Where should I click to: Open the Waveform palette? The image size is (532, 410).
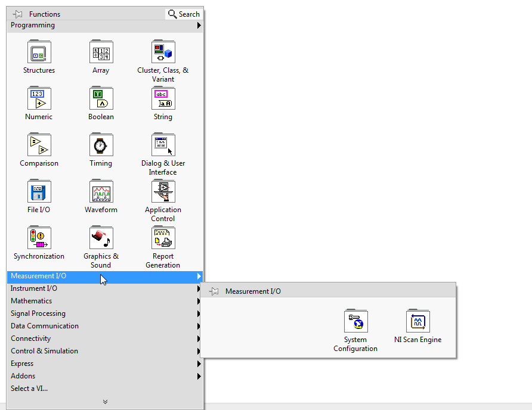101,191
